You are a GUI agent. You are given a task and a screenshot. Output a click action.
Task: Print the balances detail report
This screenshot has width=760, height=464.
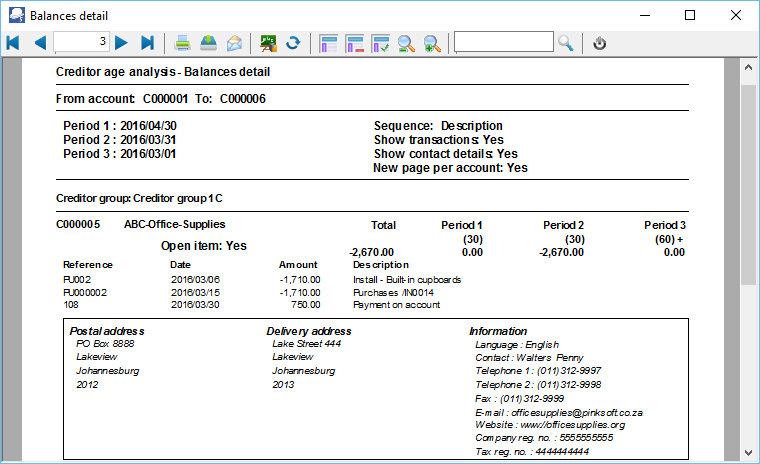click(x=184, y=43)
